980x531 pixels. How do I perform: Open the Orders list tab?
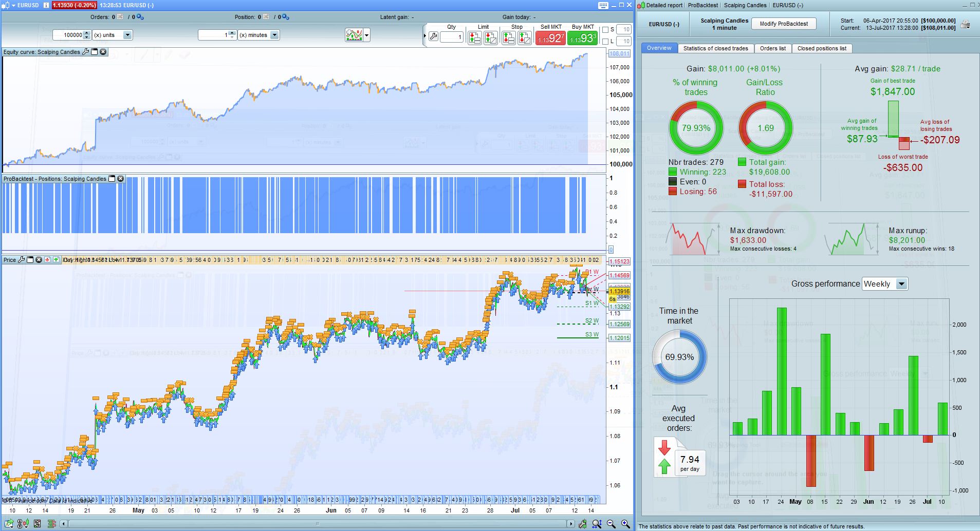773,48
